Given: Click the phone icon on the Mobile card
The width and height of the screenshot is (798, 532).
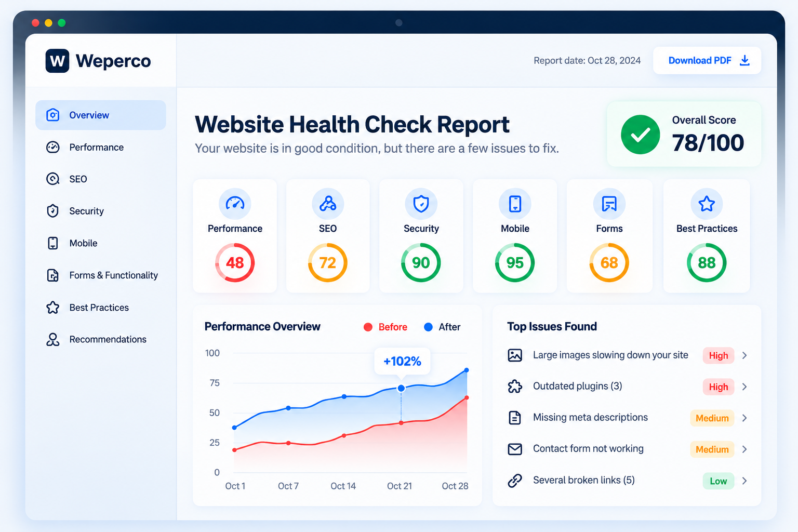Looking at the screenshot, I should 515,204.
